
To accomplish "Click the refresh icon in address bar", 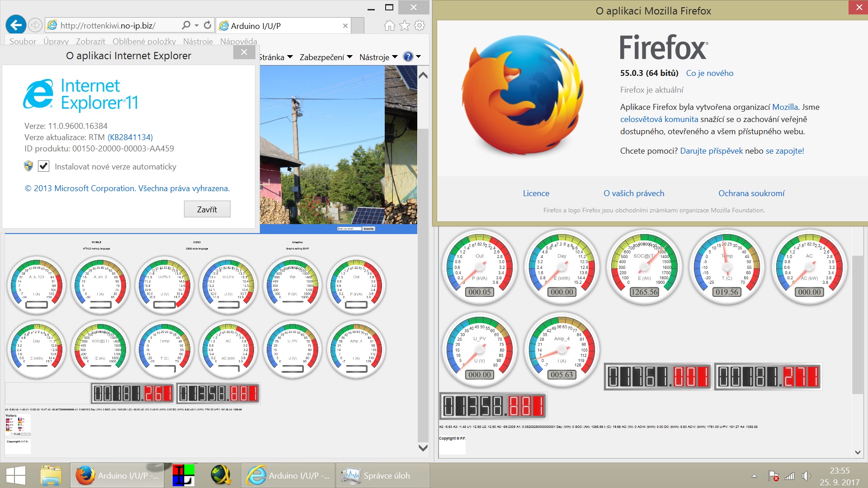I will (208, 25).
